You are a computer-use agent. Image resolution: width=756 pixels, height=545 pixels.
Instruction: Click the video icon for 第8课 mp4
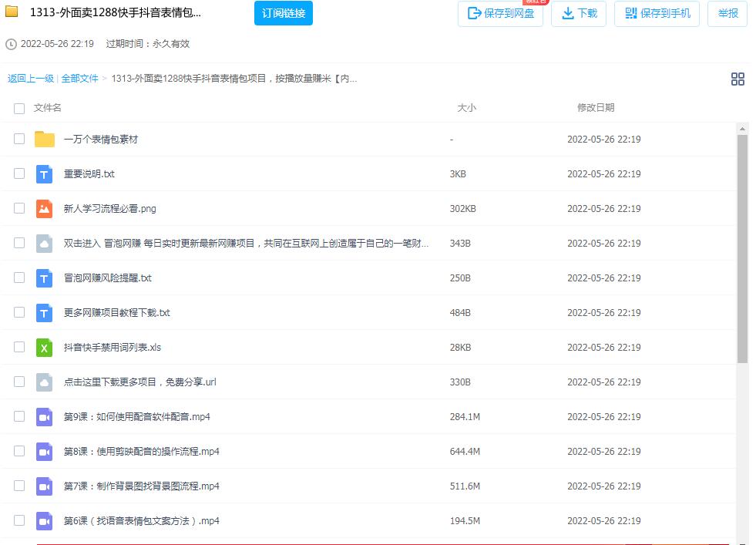click(44, 452)
